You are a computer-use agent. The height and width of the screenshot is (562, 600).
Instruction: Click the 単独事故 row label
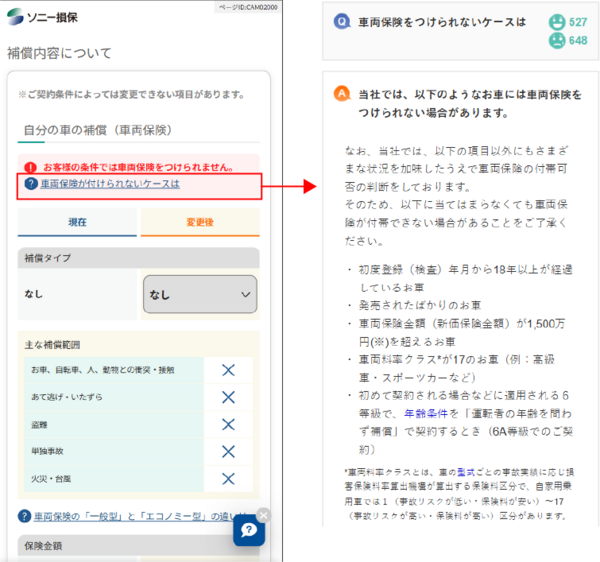click(x=47, y=451)
